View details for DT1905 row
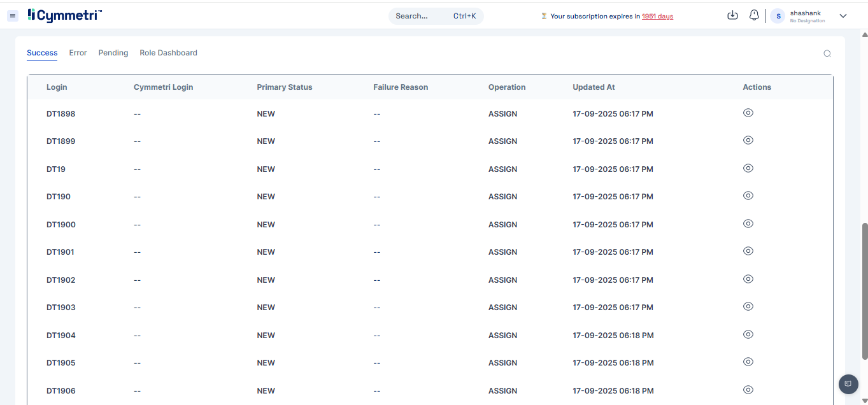The image size is (868, 405). (x=748, y=362)
